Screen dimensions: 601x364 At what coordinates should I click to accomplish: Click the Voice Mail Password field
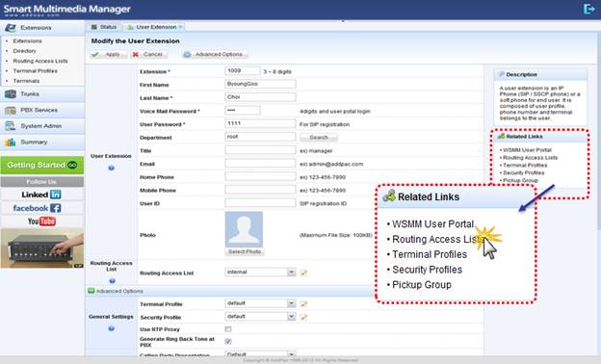coord(243,111)
